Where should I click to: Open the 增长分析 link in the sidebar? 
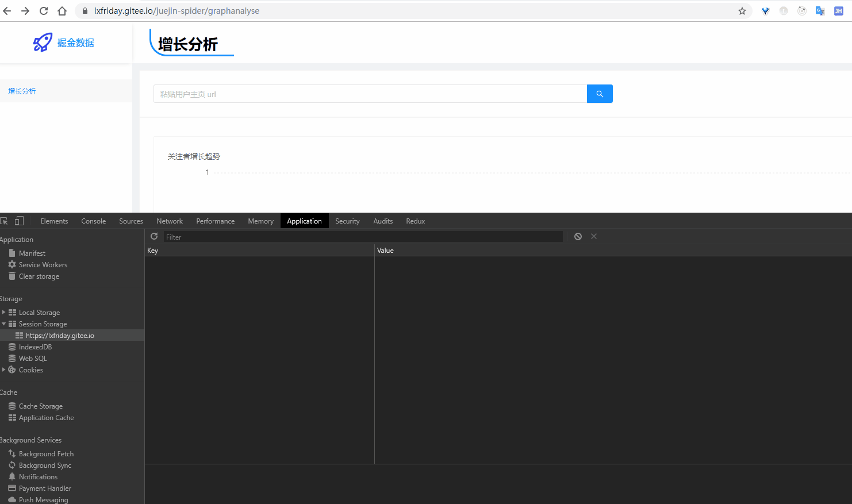[22, 90]
